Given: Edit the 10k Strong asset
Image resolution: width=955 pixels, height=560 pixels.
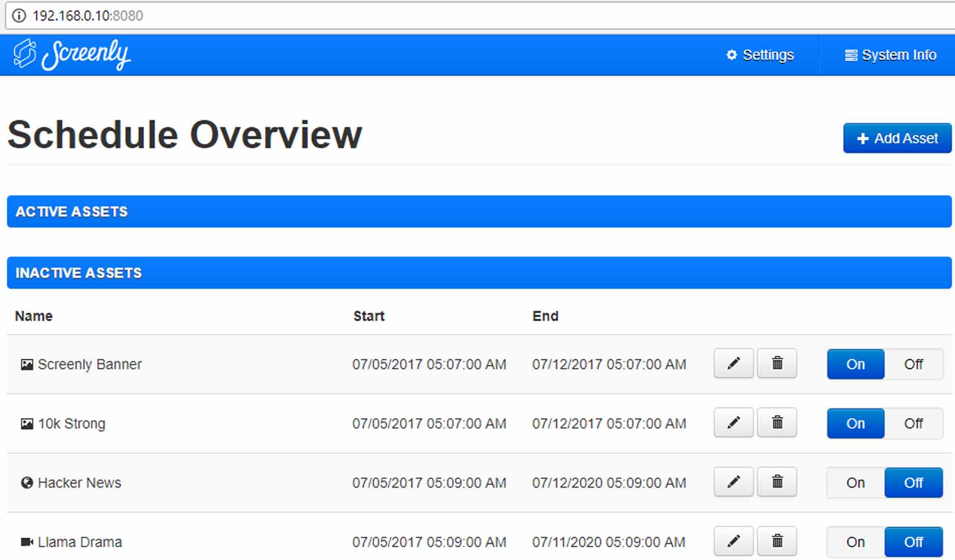Looking at the screenshot, I should tap(733, 423).
